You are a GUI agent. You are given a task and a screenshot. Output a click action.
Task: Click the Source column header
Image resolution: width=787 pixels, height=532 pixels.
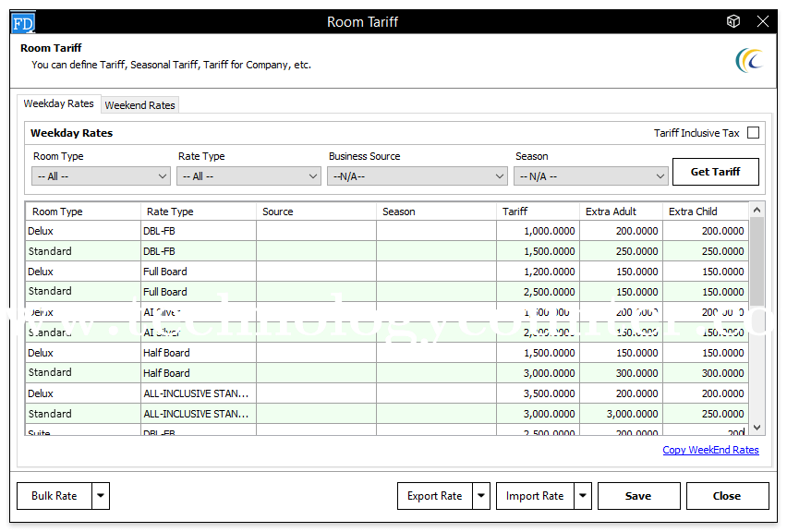(316, 212)
